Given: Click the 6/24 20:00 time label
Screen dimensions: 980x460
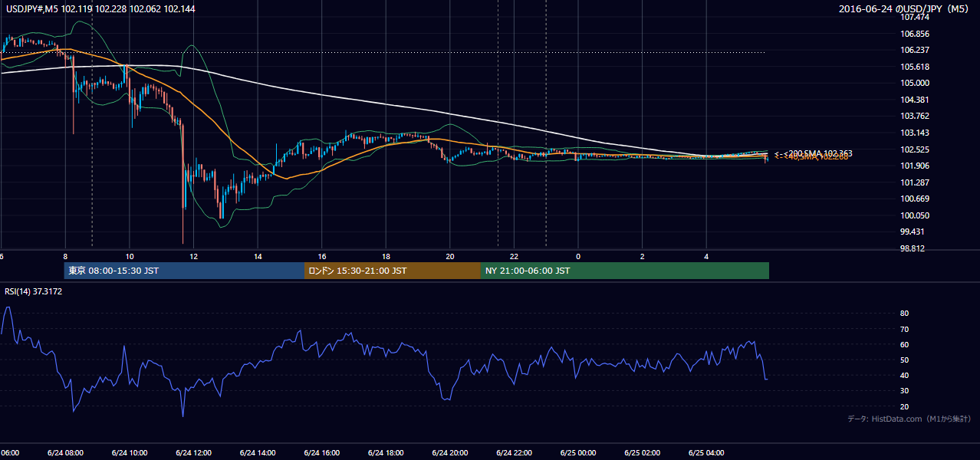Looking at the screenshot, I should (x=449, y=452).
